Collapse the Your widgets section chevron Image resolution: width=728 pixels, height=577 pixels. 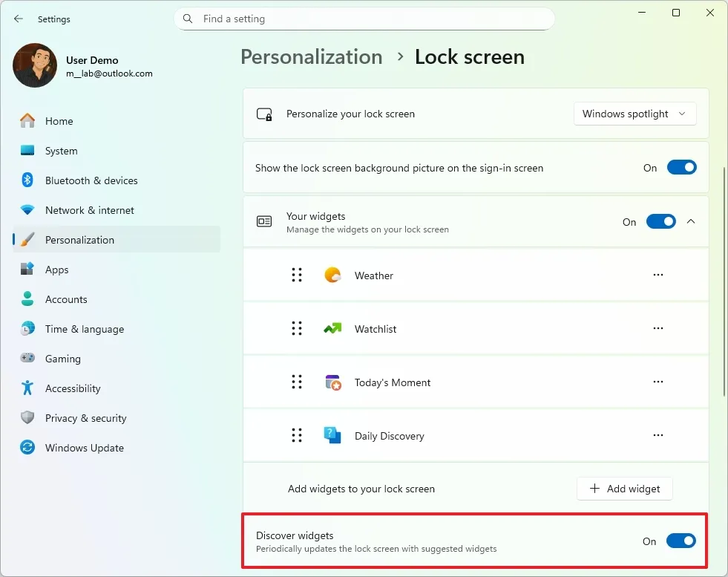[x=691, y=221]
